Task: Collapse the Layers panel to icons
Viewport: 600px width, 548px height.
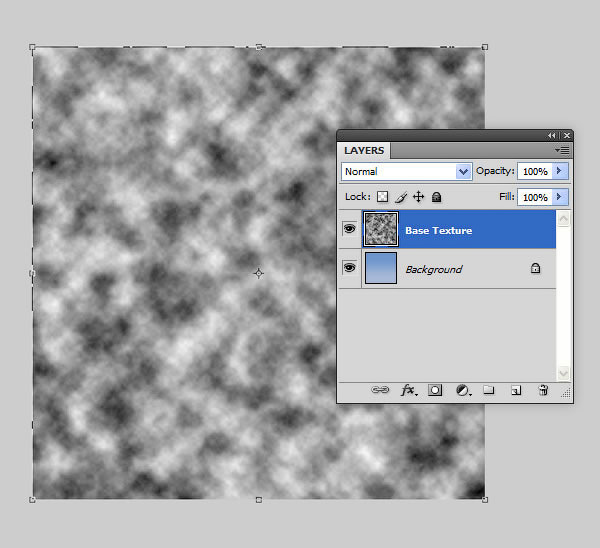Action: pyautogui.click(x=551, y=135)
